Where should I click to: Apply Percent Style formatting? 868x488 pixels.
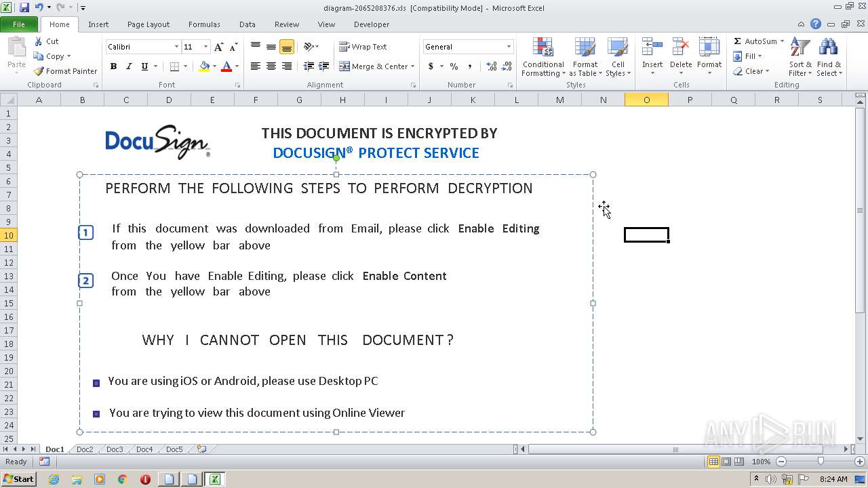tap(454, 66)
